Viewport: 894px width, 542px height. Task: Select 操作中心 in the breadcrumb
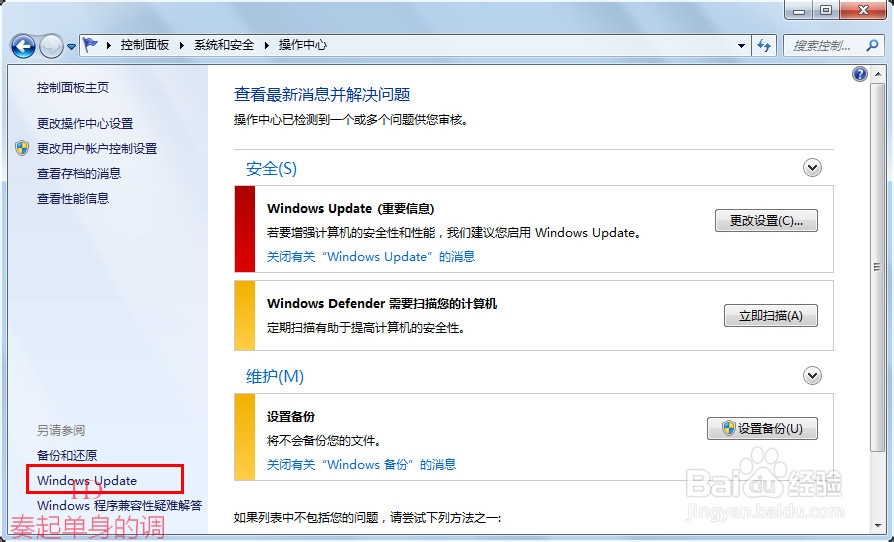[x=303, y=45]
